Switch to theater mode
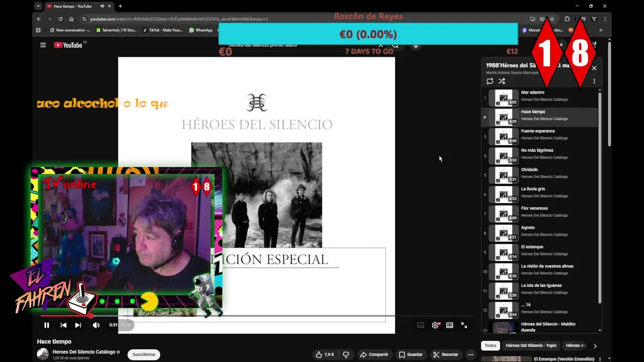The height and width of the screenshot is (362, 644). [x=450, y=325]
